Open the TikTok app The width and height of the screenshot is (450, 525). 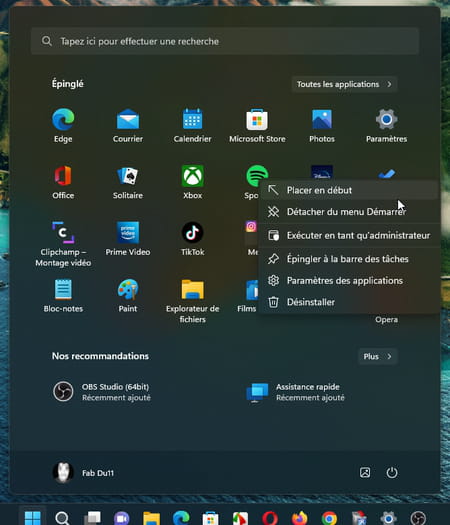(x=193, y=238)
